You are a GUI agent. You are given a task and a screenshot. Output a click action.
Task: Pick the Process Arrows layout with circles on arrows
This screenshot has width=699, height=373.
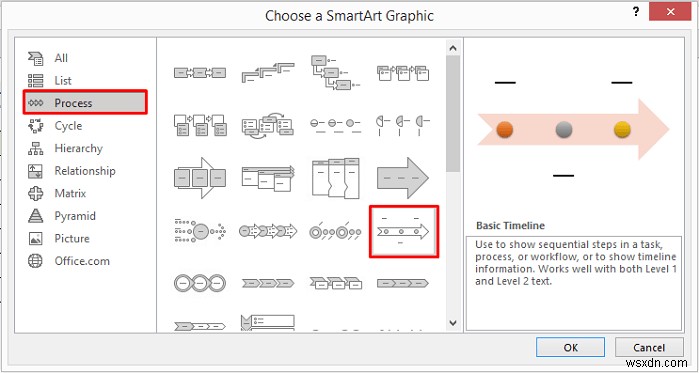pyautogui.click(x=267, y=231)
